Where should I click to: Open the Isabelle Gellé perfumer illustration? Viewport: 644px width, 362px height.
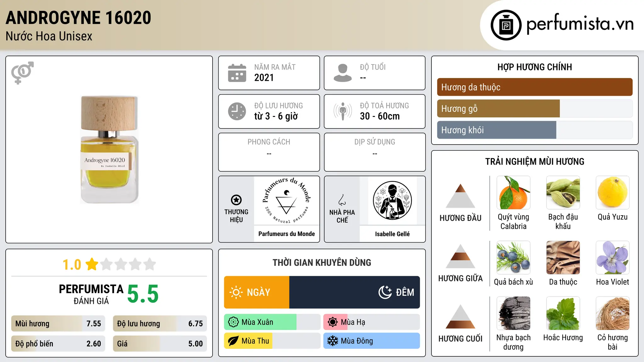[392, 200]
